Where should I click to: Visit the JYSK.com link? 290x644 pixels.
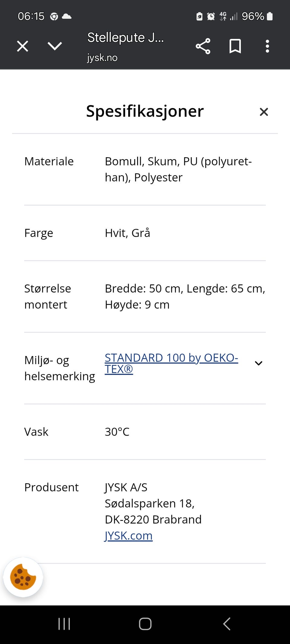(x=129, y=535)
